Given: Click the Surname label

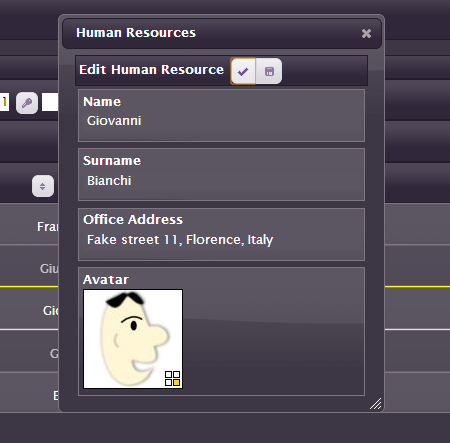Looking at the screenshot, I should coord(112,161).
